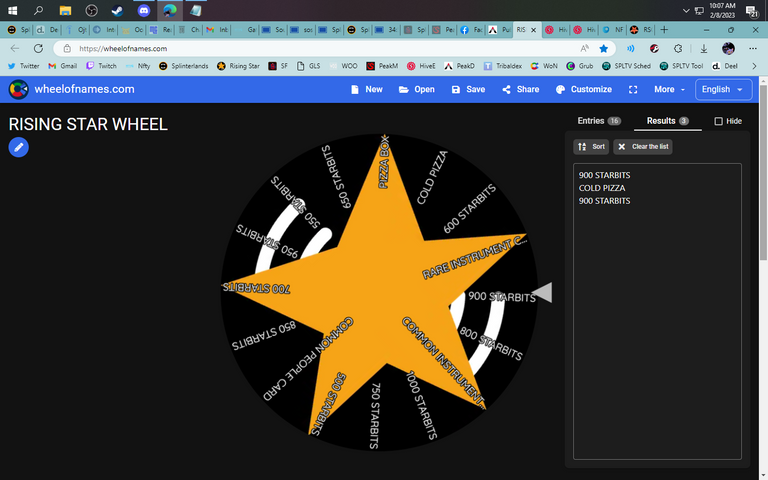Click the favorites star icon

pos(604,48)
